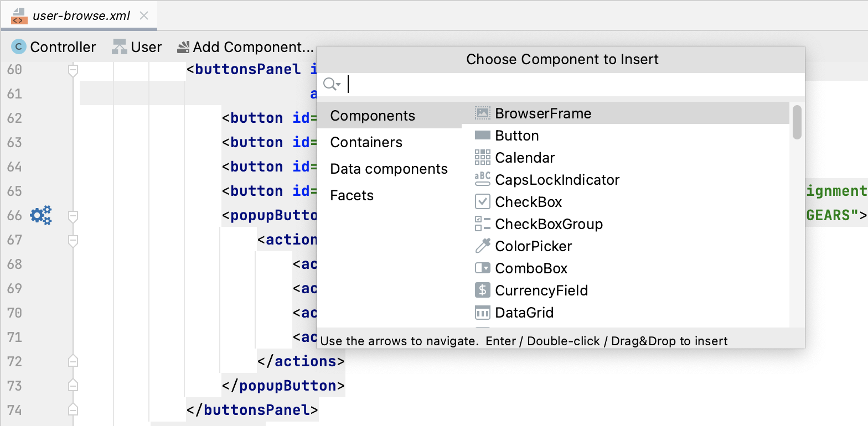Viewport: 868px width, 426px height.
Task: Collapse the buttonsPanel fold marker on line 60
Action: [x=73, y=70]
